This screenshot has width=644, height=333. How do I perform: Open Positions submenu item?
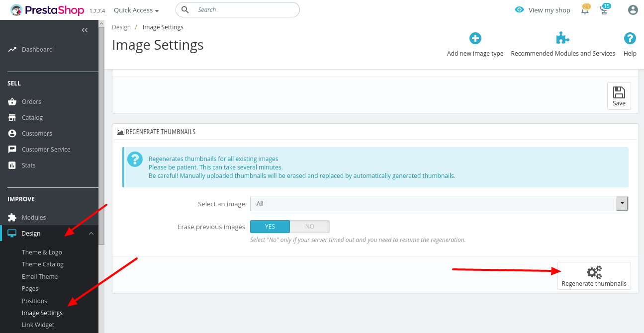[34, 301]
